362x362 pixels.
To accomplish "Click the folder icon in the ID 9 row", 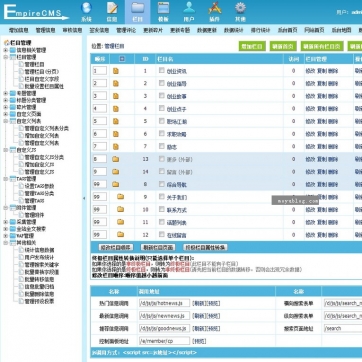I will coord(121,197).
